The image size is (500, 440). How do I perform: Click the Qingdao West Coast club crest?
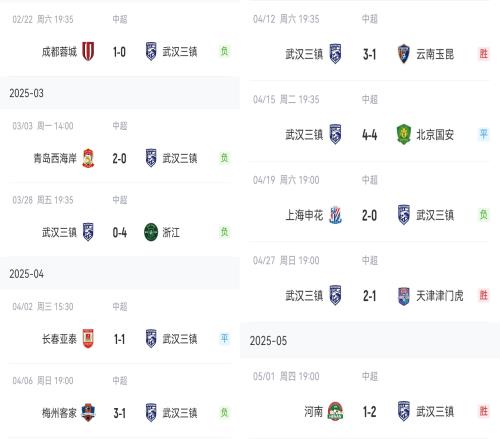point(88,158)
